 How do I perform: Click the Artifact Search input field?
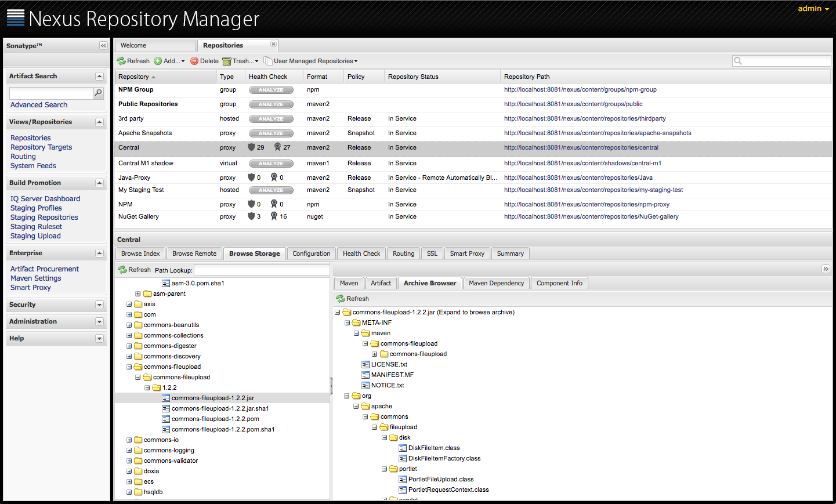tap(52, 93)
